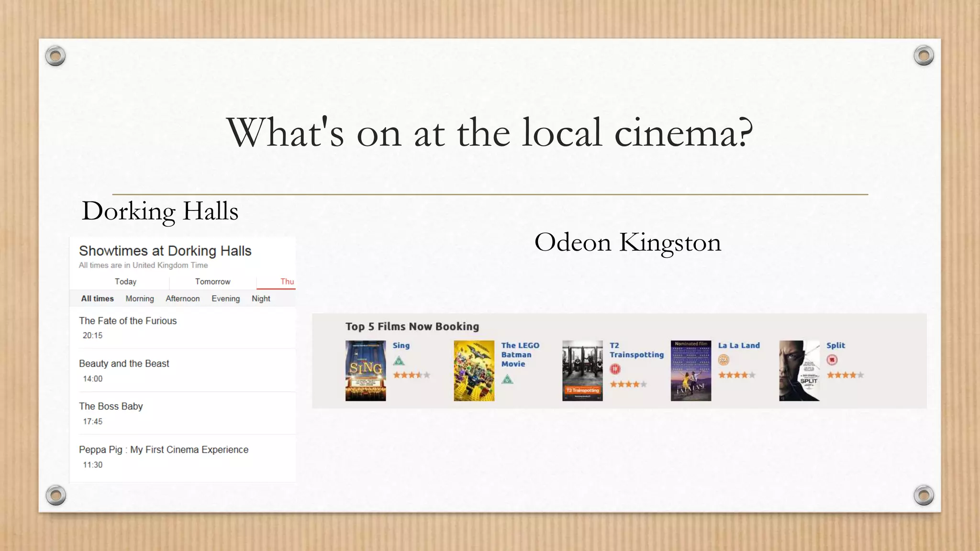Screen dimensions: 980x551
Task: Click the 'Top 5 Films Now Booking' heading
Action: 412,327
